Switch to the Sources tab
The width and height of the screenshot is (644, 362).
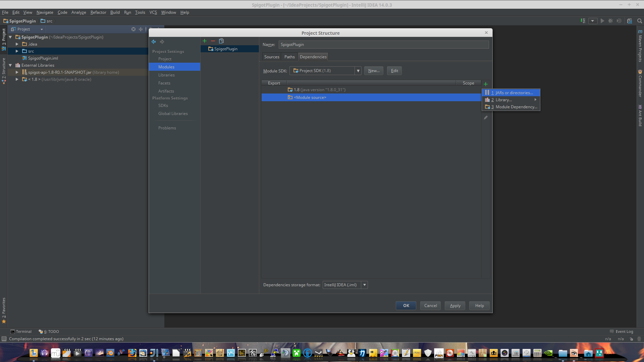click(x=271, y=57)
